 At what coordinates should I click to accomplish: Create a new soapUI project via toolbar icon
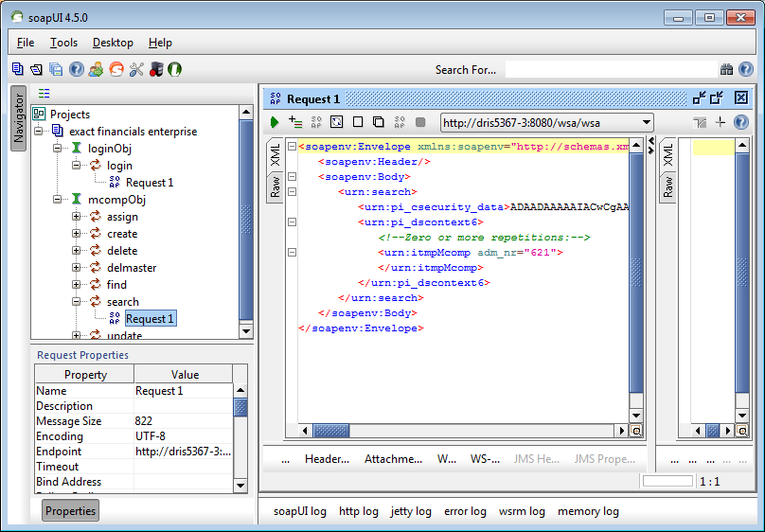click(18, 69)
